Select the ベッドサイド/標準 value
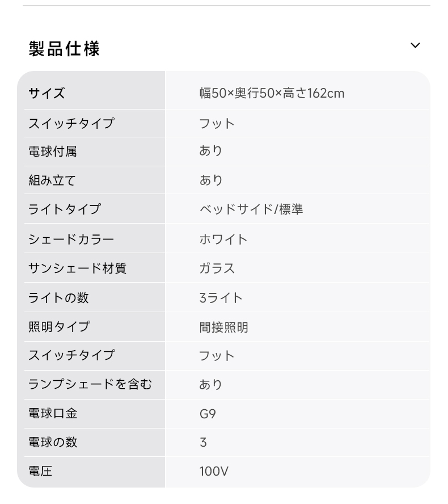 click(251, 209)
